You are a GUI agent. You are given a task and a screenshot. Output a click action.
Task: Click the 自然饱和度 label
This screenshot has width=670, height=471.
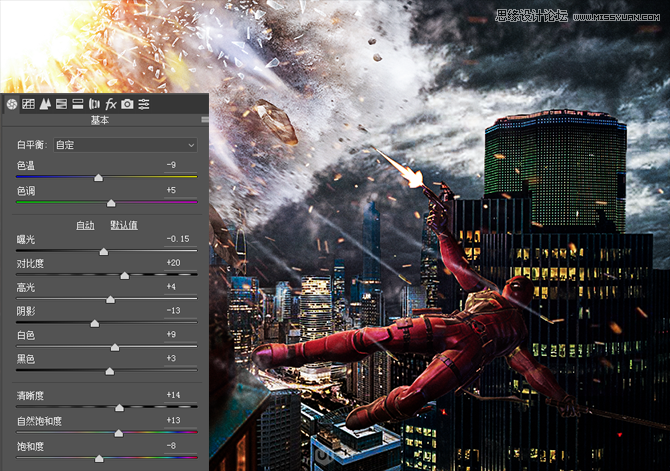point(39,421)
